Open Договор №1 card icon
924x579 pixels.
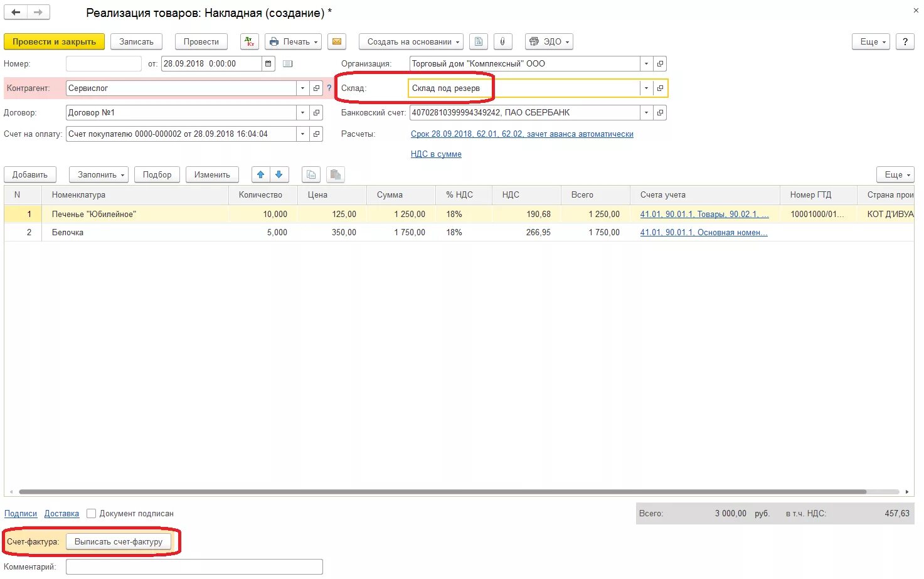point(316,113)
